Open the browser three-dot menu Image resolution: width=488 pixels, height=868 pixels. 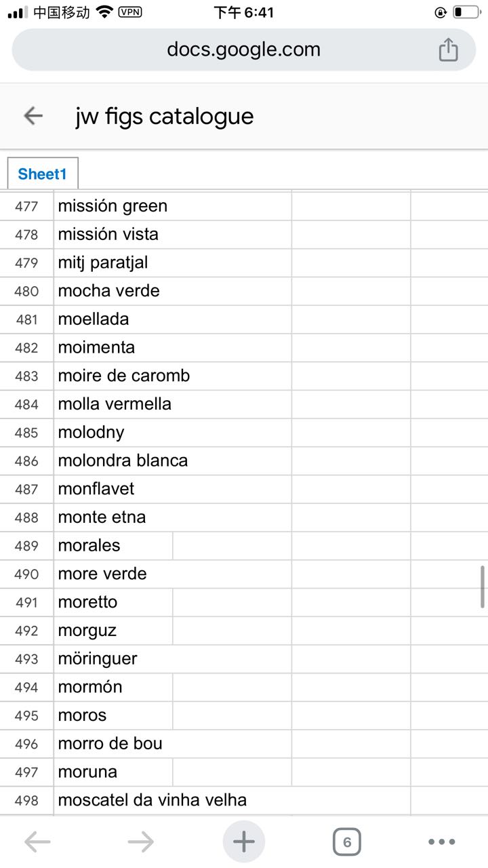pos(442,842)
